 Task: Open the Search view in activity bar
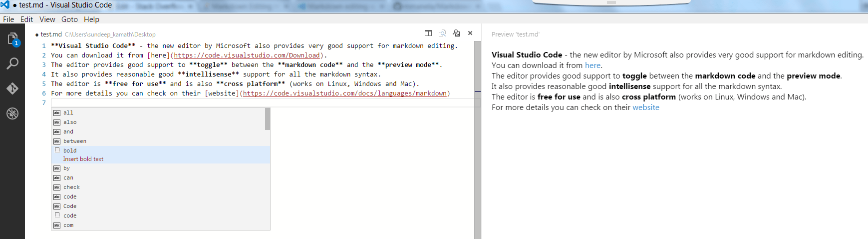[x=12, y=63]
